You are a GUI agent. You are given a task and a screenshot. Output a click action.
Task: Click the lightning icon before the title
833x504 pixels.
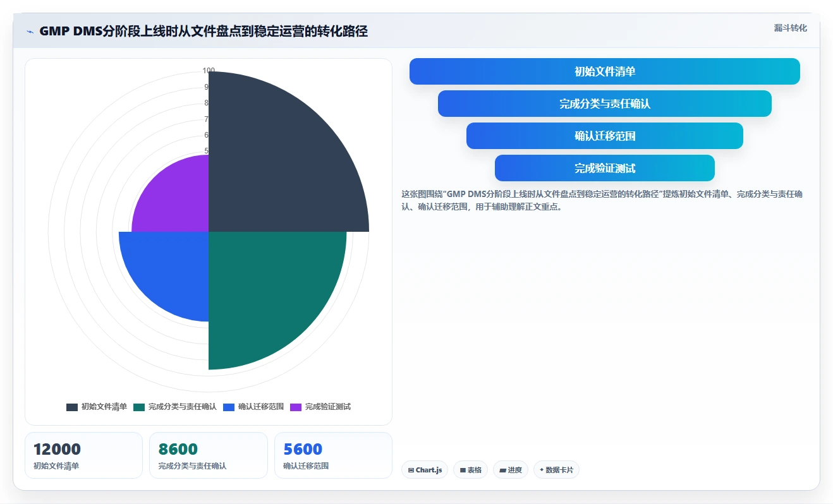point(30,32)
